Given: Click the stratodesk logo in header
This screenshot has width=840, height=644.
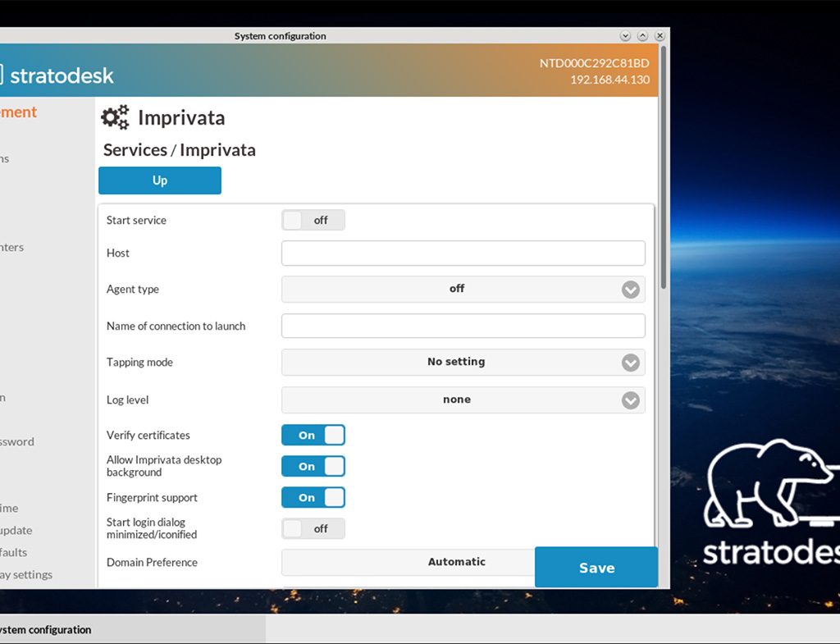Looking at the screenshot, I should [57, 75].
